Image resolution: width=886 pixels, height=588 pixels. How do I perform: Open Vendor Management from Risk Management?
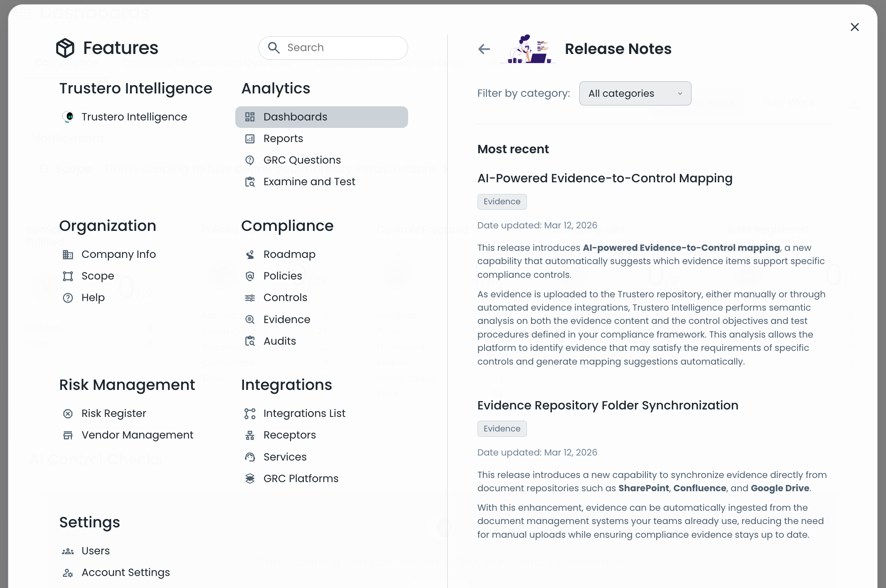(137, 435)
